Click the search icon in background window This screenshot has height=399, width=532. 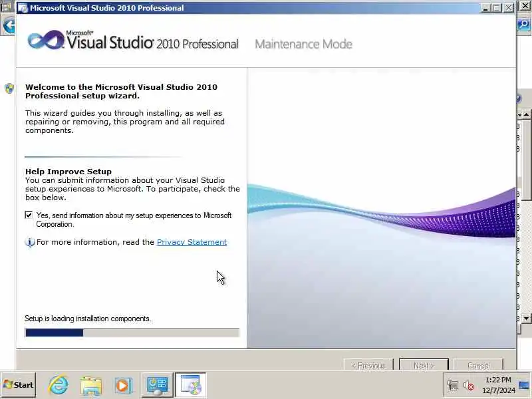(524, 25)
